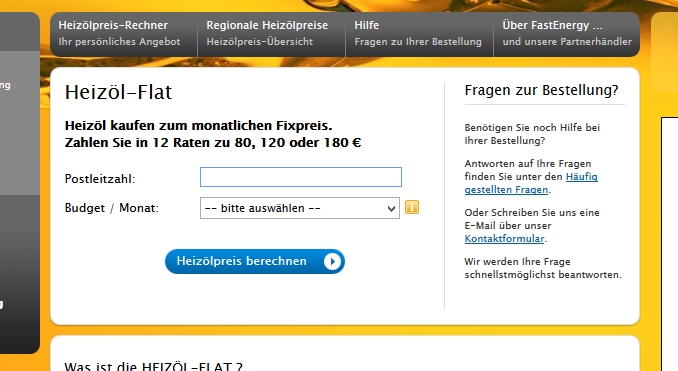Click Fragen zu Ihrer Bestellung subtitle

coord(418,42)
